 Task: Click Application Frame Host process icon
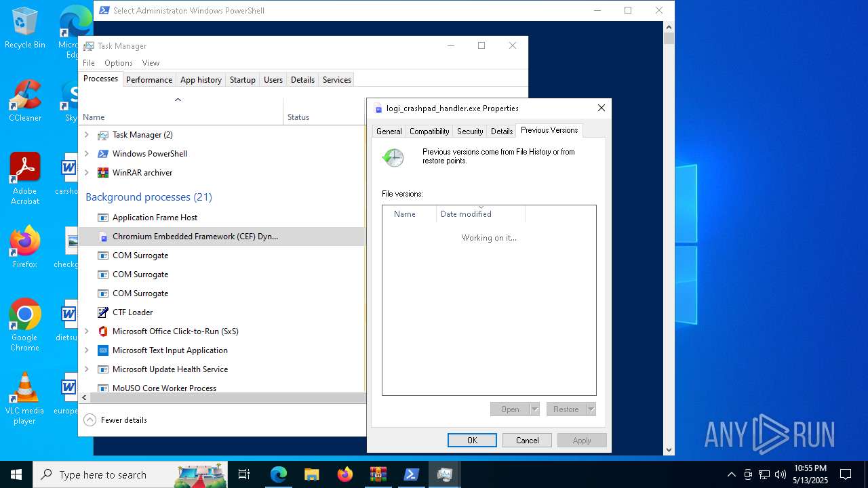point(103,218)
